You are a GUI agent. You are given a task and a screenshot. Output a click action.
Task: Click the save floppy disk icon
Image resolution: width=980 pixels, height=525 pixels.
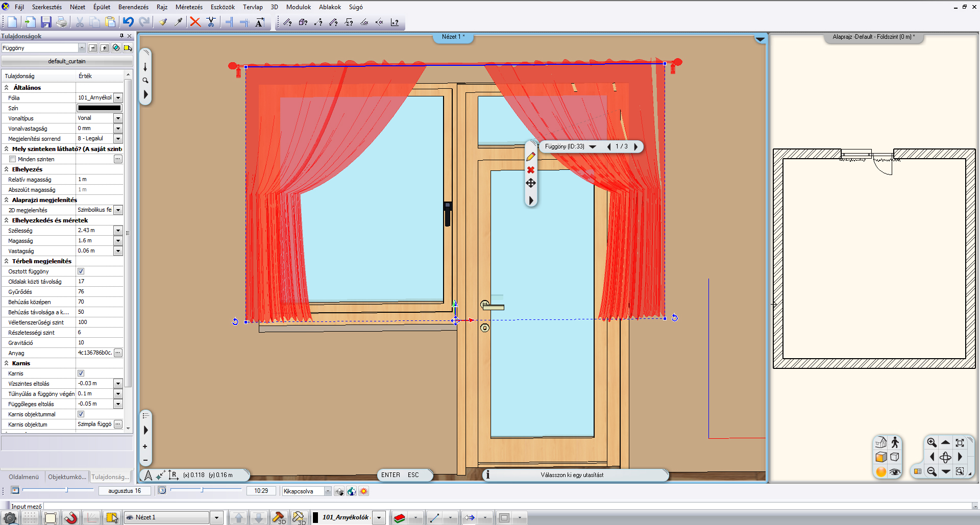point(46,22)
